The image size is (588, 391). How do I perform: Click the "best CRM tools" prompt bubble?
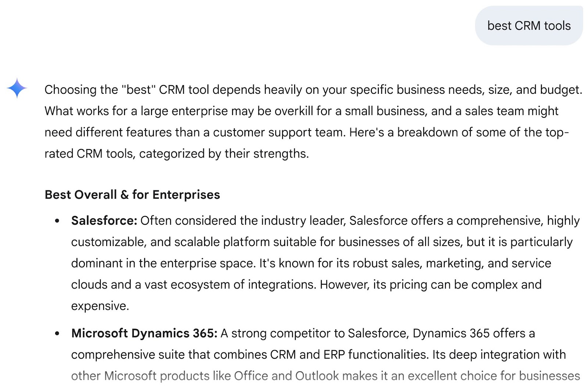coord(529,26)
